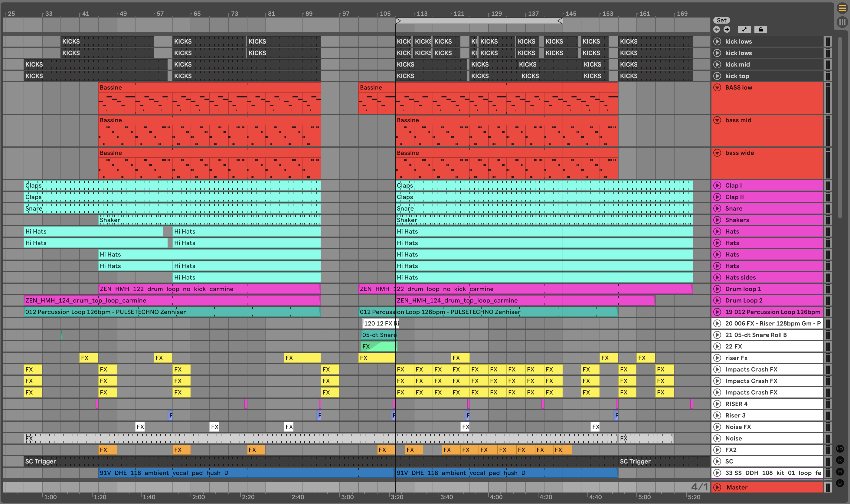Click the Lock Envelopes padlock button

(761, 30)
